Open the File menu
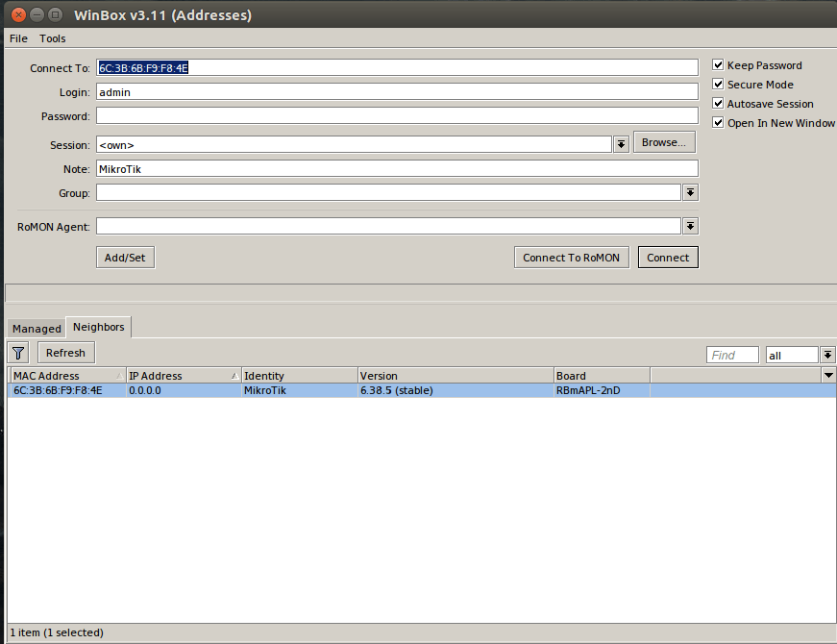The height and width of the screenshot is (644, 837). click(x=18, y=38)
